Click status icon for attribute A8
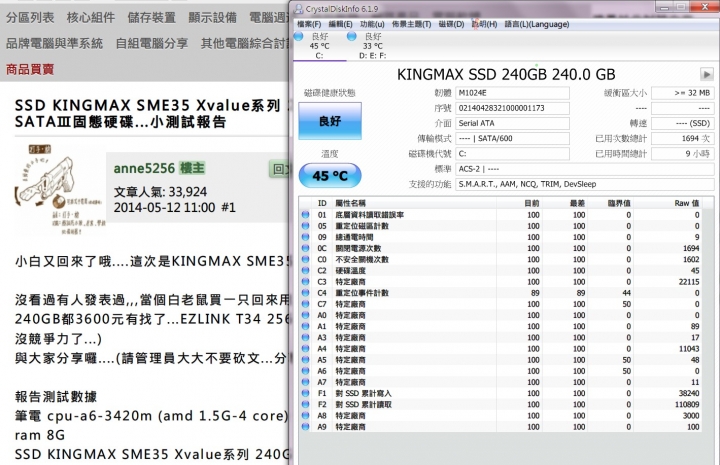This screenshot has height=465, width=720. (x=305, y=415)
